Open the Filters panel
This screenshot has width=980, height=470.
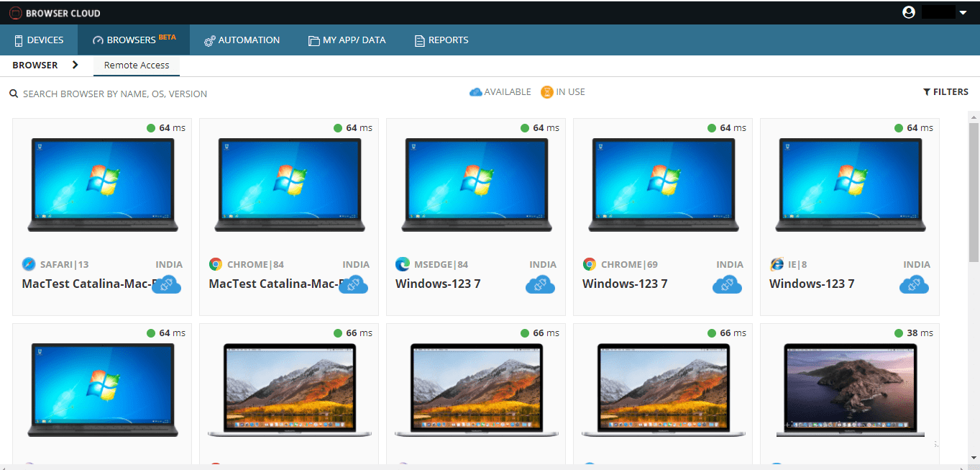945,92
